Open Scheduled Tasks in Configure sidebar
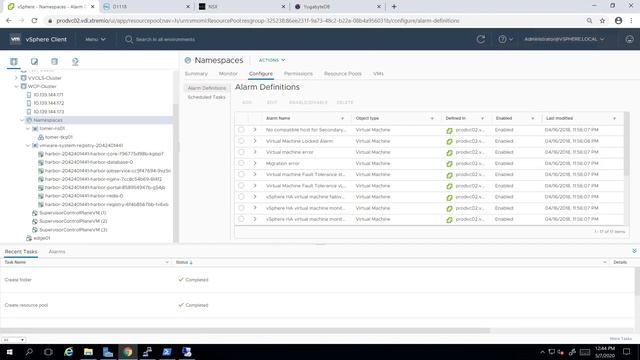640x360 pixels. point(207,97)
